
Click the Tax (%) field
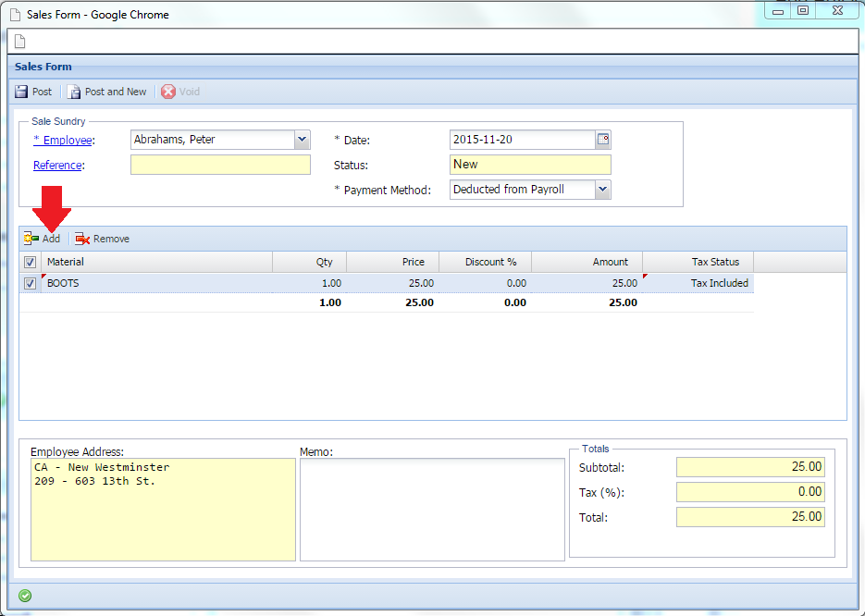[x=750, y=492]
